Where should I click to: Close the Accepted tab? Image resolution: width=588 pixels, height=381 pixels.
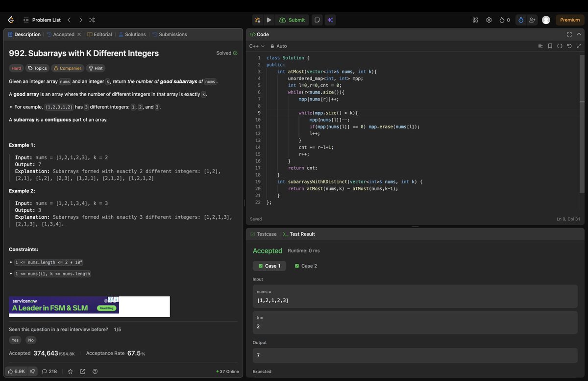pos(79,34)
